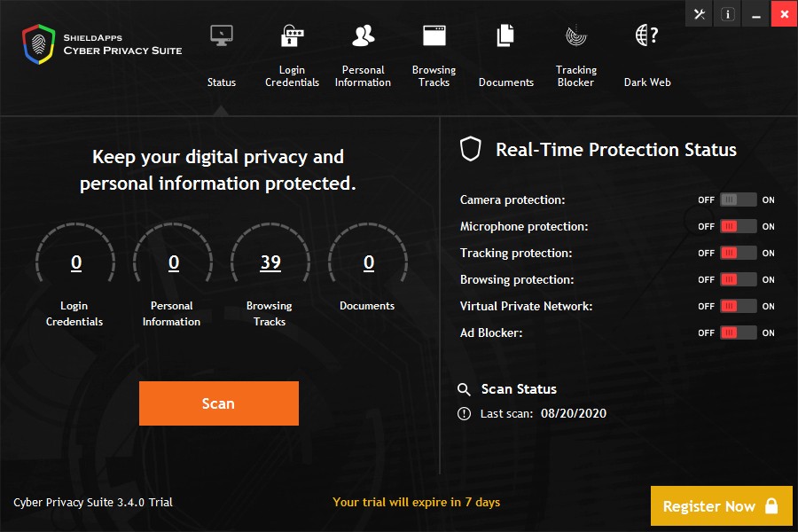Click the info icon in title bar

click(x=726, y=14)
